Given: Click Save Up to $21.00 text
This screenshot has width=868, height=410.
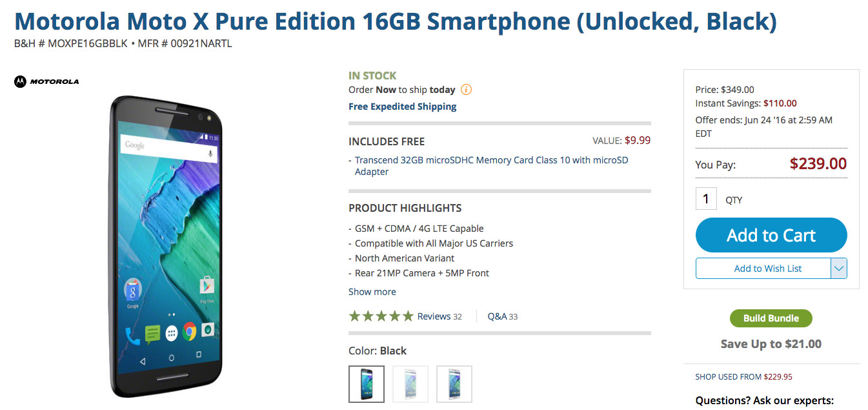Looking at the screenshot, I should pos(771,344).
